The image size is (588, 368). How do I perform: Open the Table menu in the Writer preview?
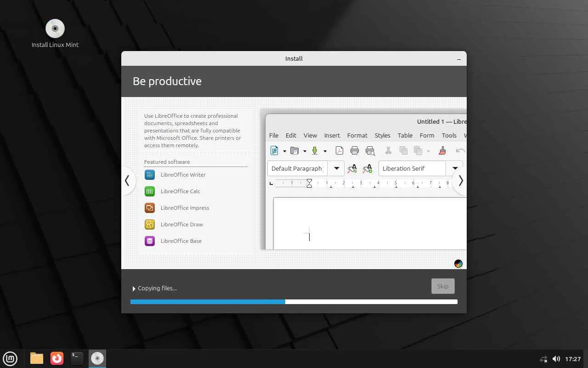click(x=405, y=135)
